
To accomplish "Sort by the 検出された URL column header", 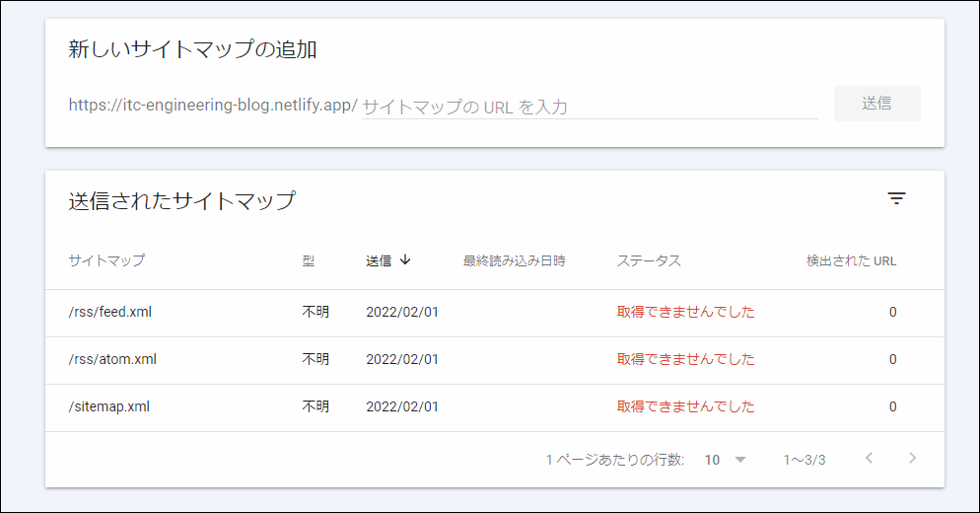I will tap(851, 260).
